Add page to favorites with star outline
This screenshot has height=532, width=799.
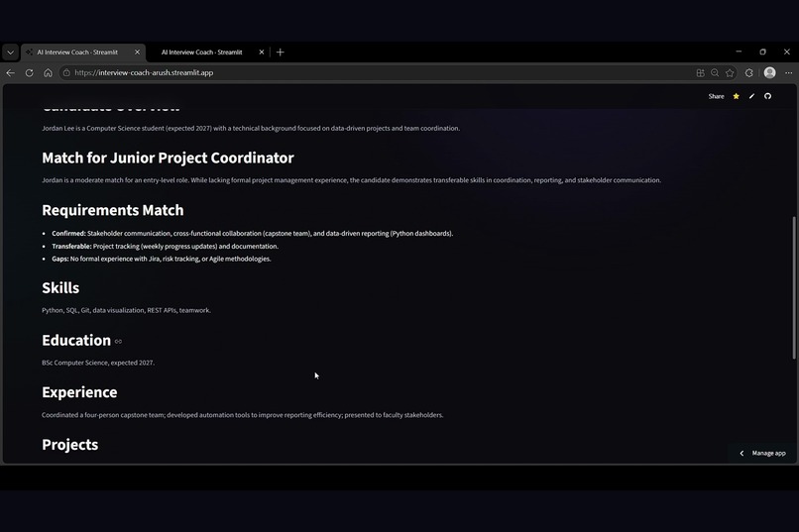[x=730, y=72]
